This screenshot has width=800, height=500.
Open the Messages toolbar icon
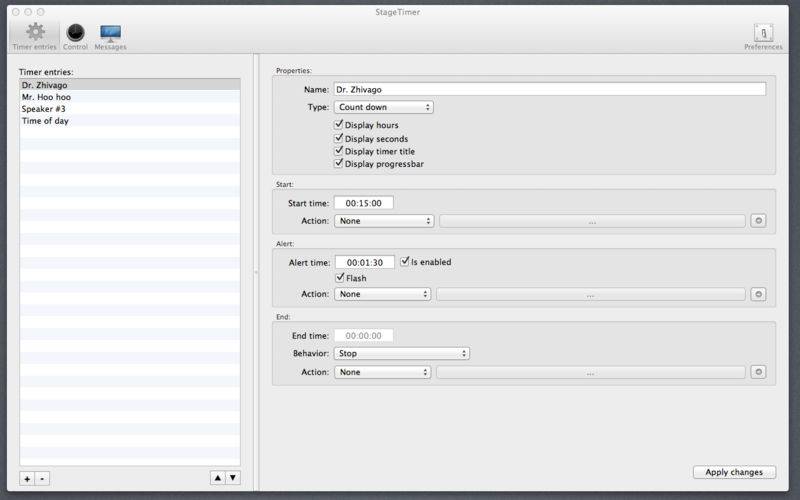pyautogui.click(x=110, y=35)
